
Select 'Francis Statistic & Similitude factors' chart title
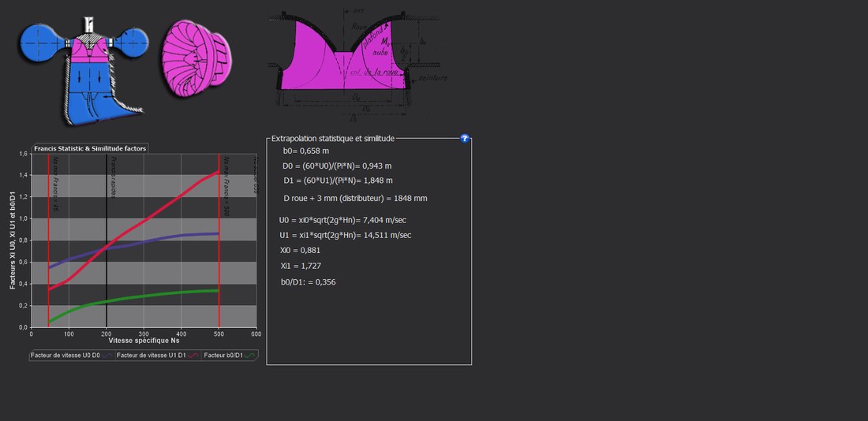(x=90, y=148)
